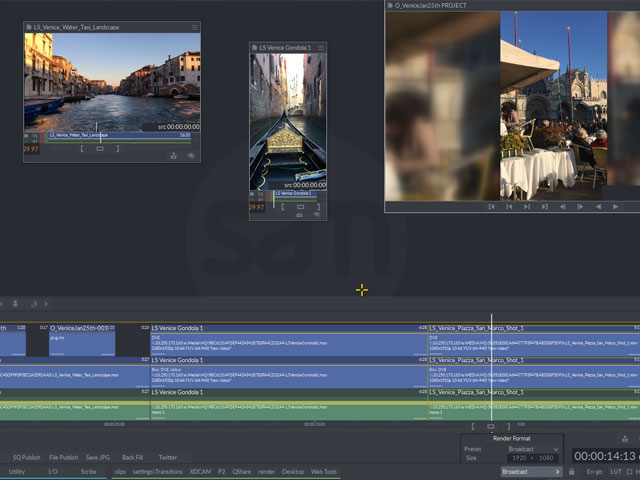Expand chevron right of link icon above timeline
This screenshot has height=480, width=640.
(x=46, y=304)
